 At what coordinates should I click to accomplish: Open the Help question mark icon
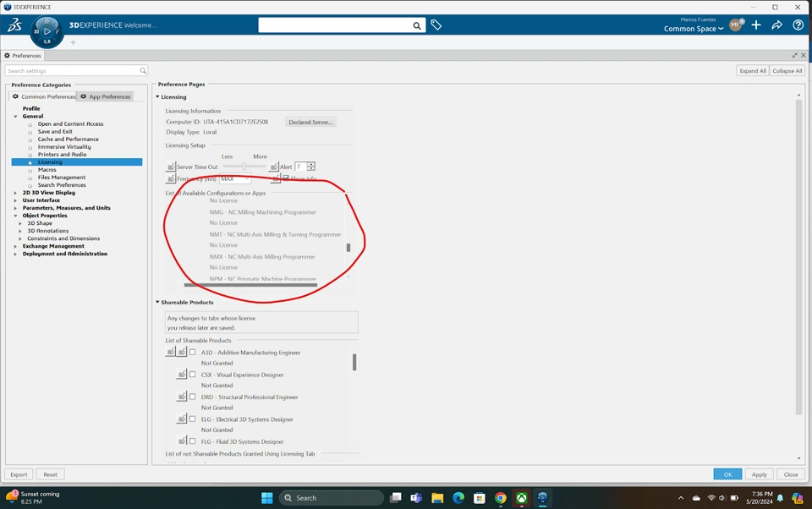[x=798, y=25]
